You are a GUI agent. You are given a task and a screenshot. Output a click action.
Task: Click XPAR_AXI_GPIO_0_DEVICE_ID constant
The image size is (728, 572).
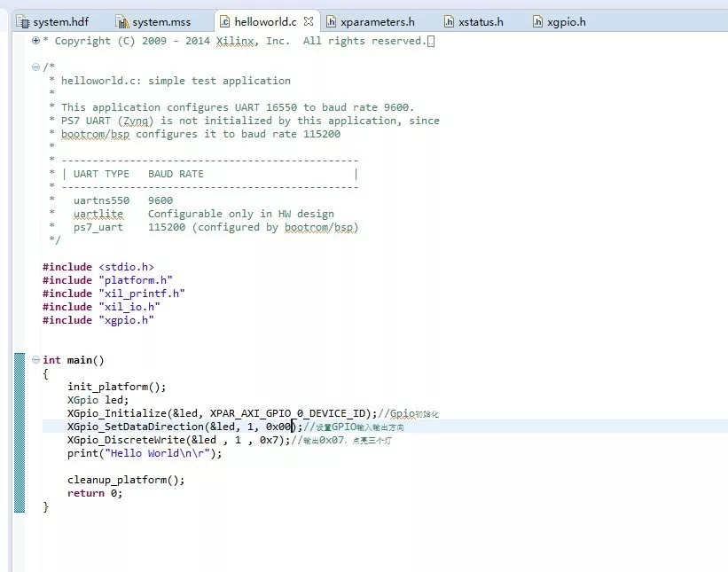tap(287, 413)
